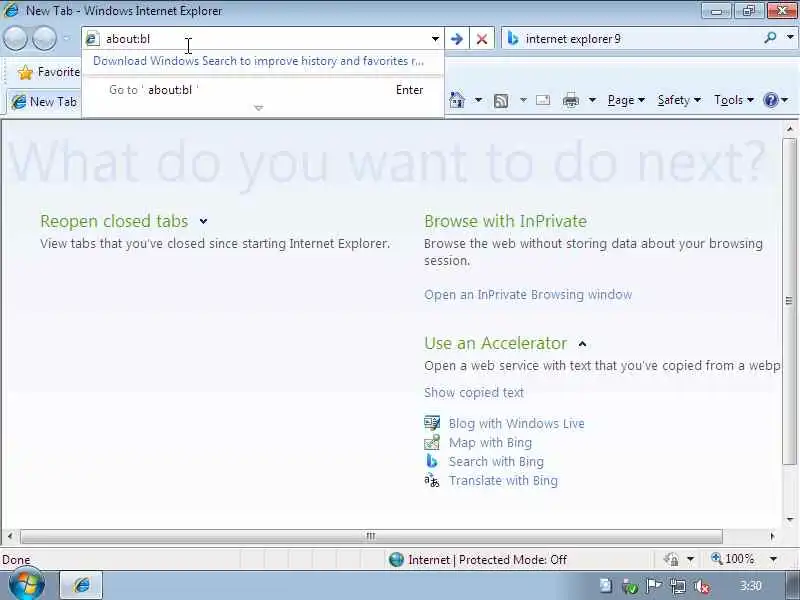Click the Internet Protected Mode status zone

click(478, 560)
